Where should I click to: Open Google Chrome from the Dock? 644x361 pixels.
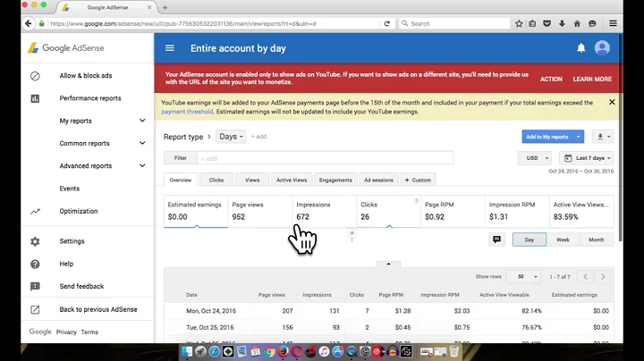(269, 351)
